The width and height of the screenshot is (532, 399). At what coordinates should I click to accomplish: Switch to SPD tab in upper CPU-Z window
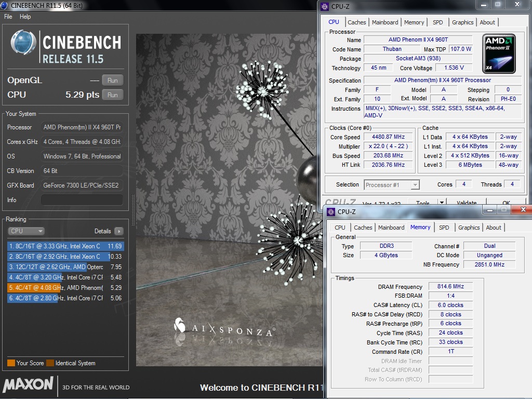click(437, 22)
